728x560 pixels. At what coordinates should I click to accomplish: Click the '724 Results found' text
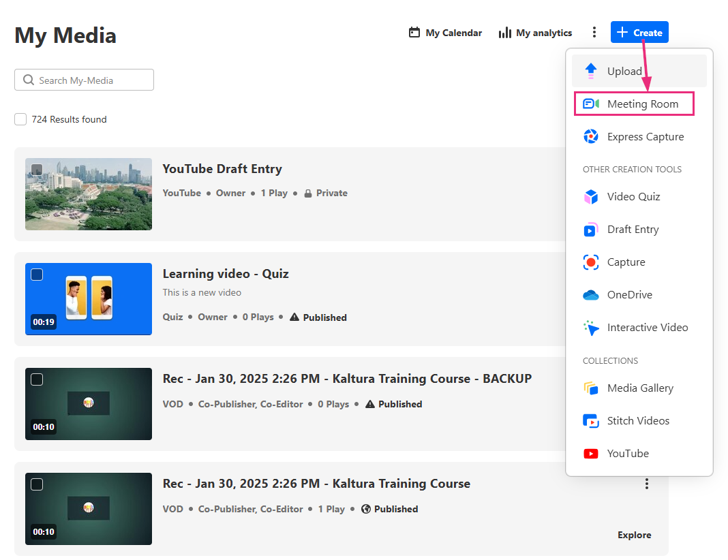69,119
